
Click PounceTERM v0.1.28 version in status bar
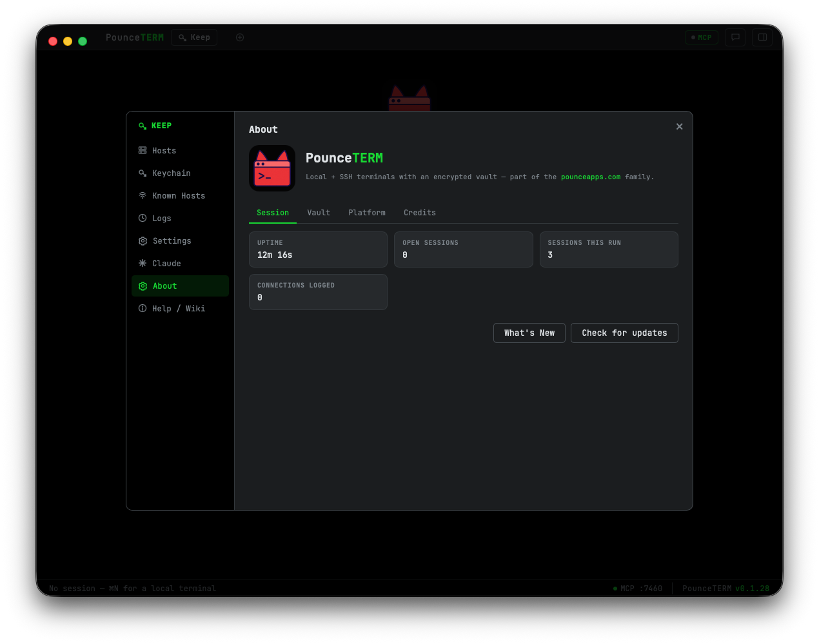726,589
